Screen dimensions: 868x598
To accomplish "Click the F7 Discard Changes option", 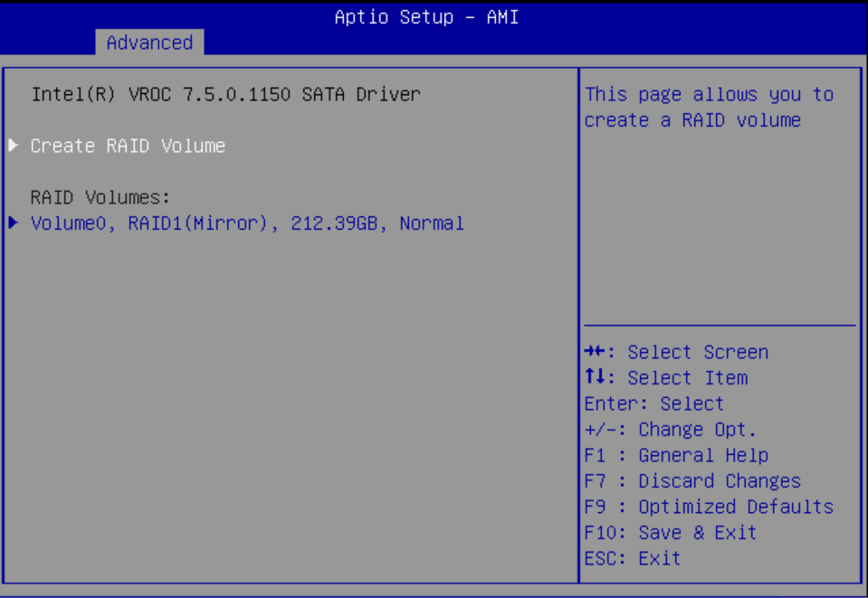I will [x=692, y=480].
